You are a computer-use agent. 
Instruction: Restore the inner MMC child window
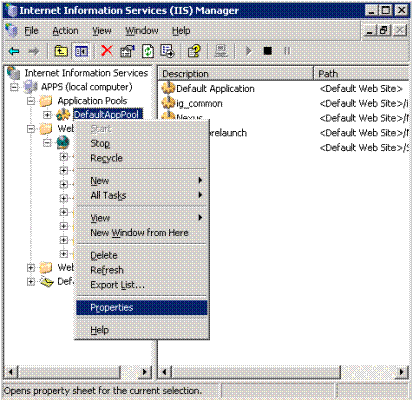point(383,31)
